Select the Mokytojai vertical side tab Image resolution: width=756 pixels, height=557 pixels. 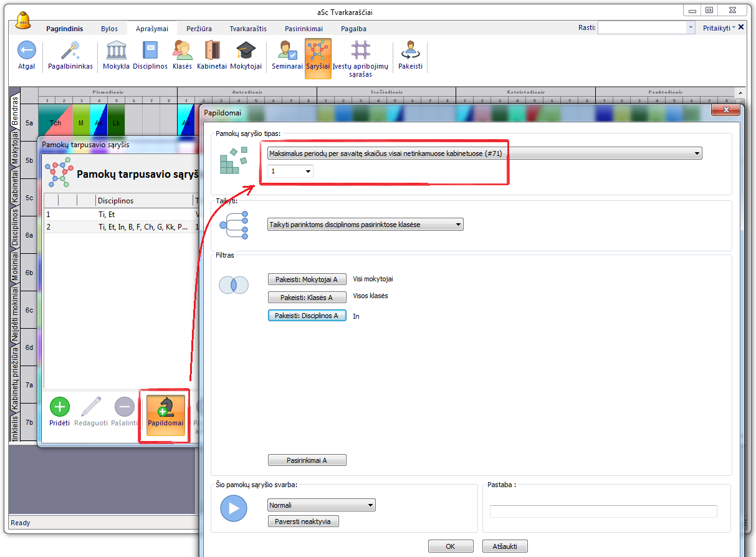tap(15, 148)
